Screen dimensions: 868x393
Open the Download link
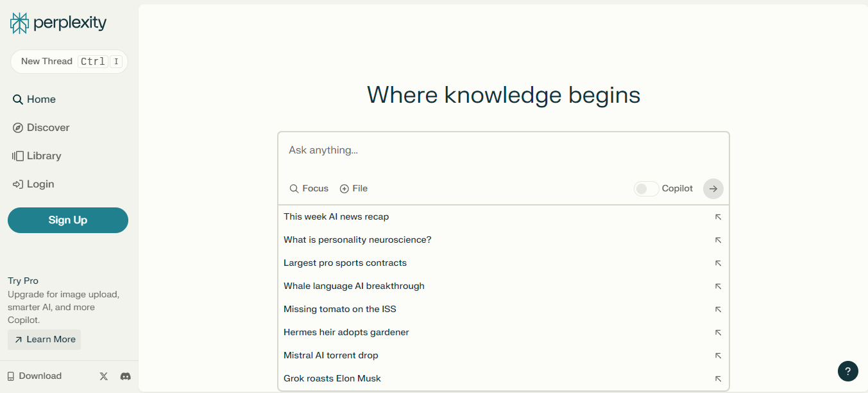(35, 376)
